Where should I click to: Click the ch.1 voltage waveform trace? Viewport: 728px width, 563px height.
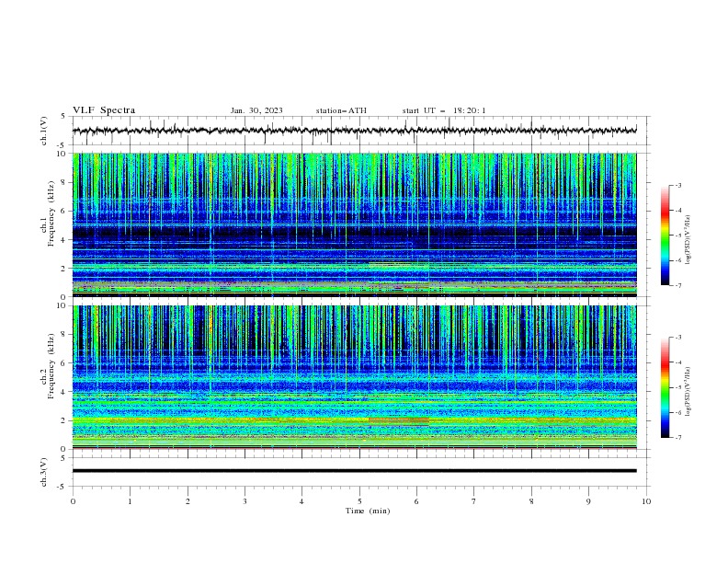[354, 131]
